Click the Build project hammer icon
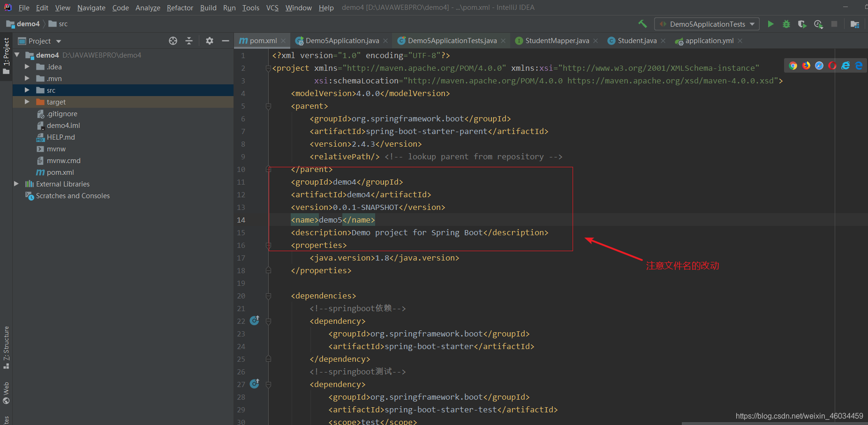The image size is (868, 425). (642, 24)
